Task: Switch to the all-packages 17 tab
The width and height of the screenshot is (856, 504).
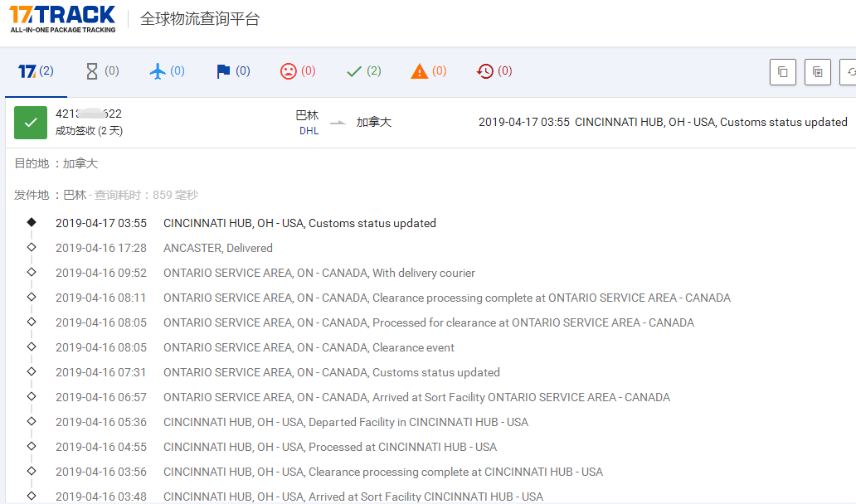Action: coord(35,71)
